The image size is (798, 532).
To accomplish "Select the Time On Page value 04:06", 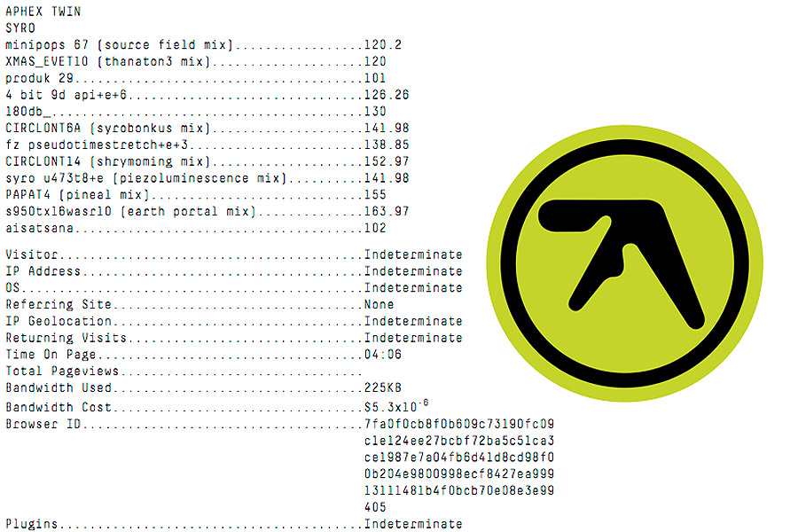I will click(383, 355).
